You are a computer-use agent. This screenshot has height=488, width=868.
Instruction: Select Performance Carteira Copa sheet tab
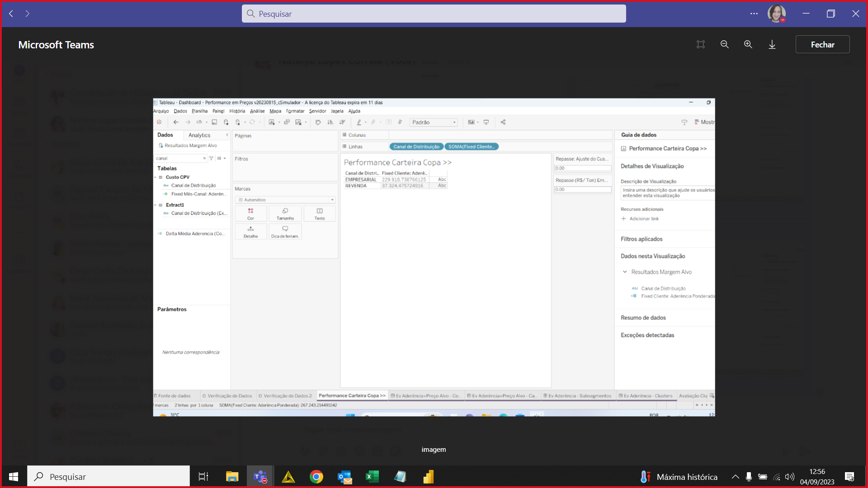pos(352,396)
